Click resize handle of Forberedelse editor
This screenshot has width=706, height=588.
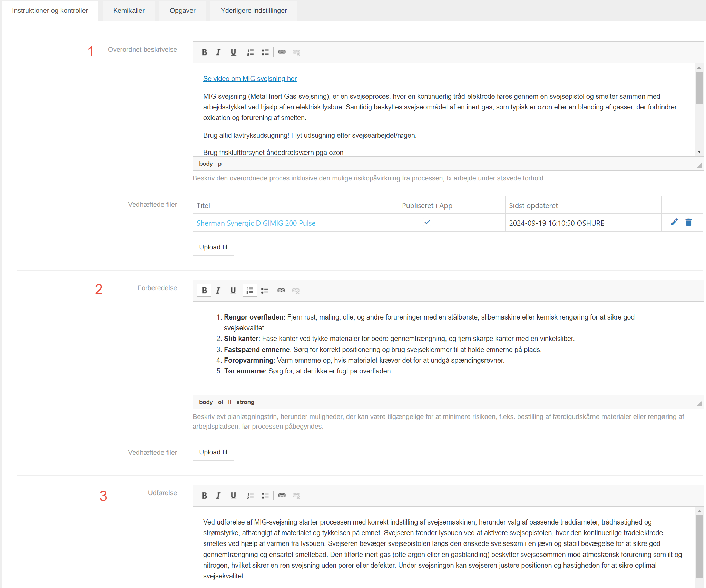(699, 404)
